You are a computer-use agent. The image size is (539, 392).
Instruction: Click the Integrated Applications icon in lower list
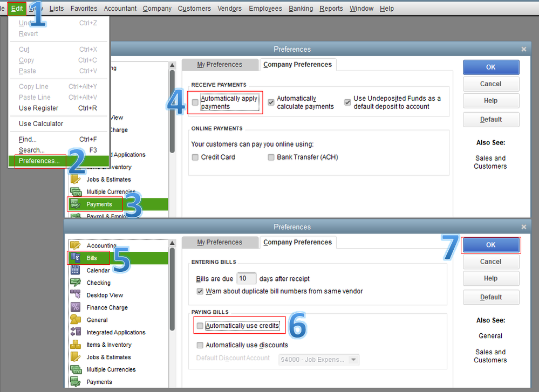76,332
